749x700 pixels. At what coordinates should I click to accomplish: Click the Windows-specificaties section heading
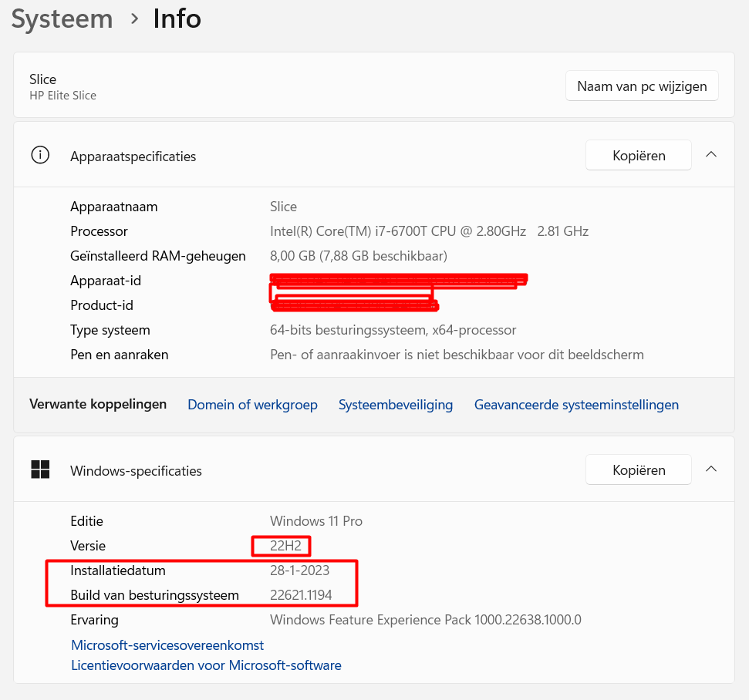coord(136,471)
